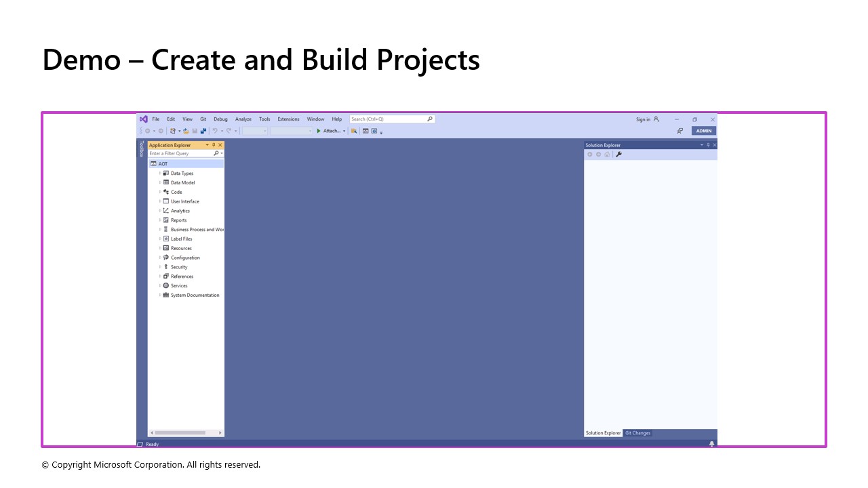
Task: Unpin the Solution Explorer panel
Action: click(x=708, y=145)
